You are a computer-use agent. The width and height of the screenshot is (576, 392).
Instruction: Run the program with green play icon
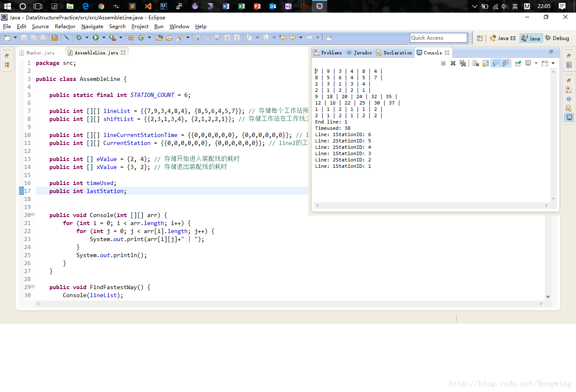(x=96, y=38)
